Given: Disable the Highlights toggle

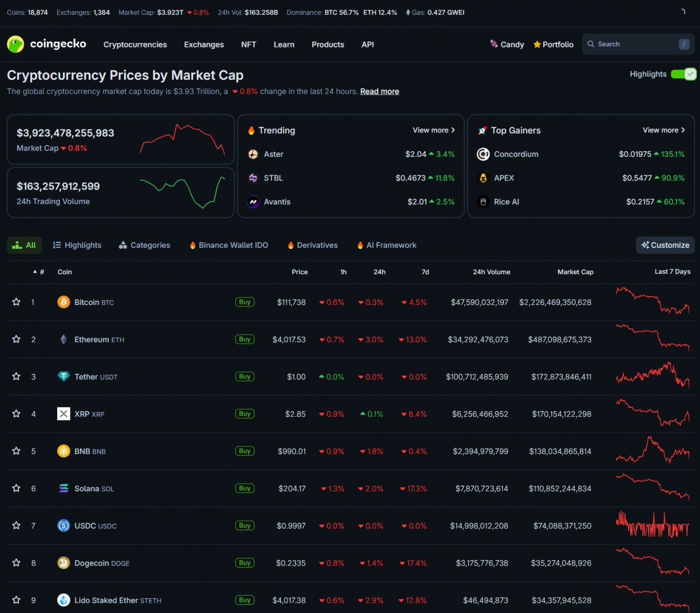Looking at the screenshot, I should pos(683,74).
